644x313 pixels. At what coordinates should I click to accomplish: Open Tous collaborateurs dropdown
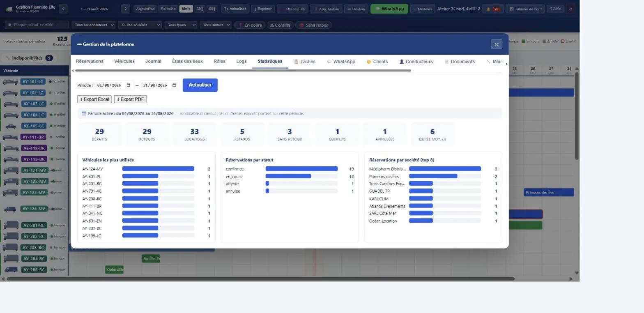[x=93, y=25]
